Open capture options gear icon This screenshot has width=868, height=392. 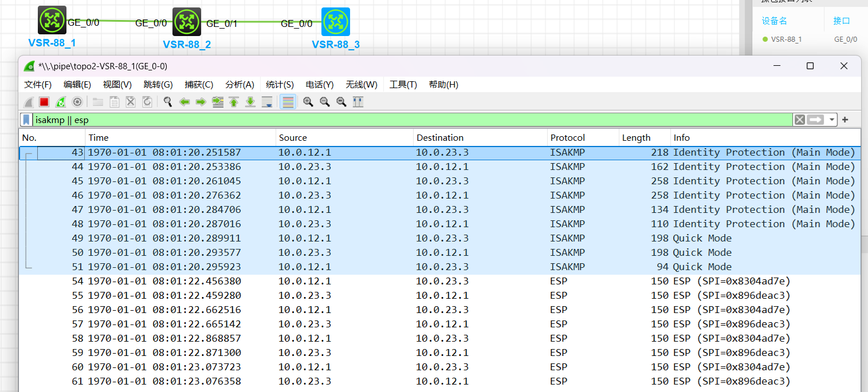pyautogui.click(x=77, y=102)
